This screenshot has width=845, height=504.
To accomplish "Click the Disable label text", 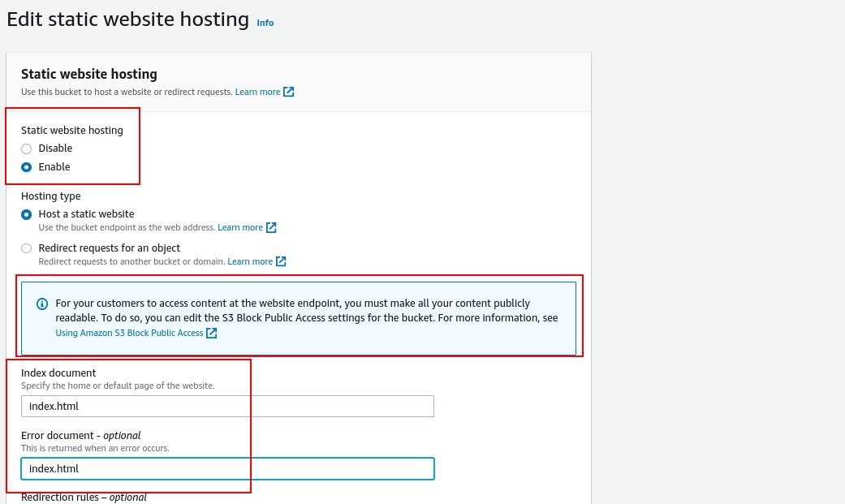I will pyautogui.click(x=55, y=149).
